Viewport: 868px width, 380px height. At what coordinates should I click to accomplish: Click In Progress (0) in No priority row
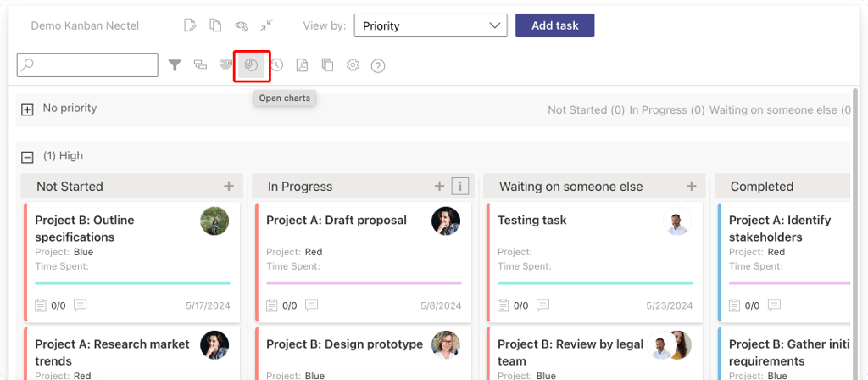click(x=667, y=109)
